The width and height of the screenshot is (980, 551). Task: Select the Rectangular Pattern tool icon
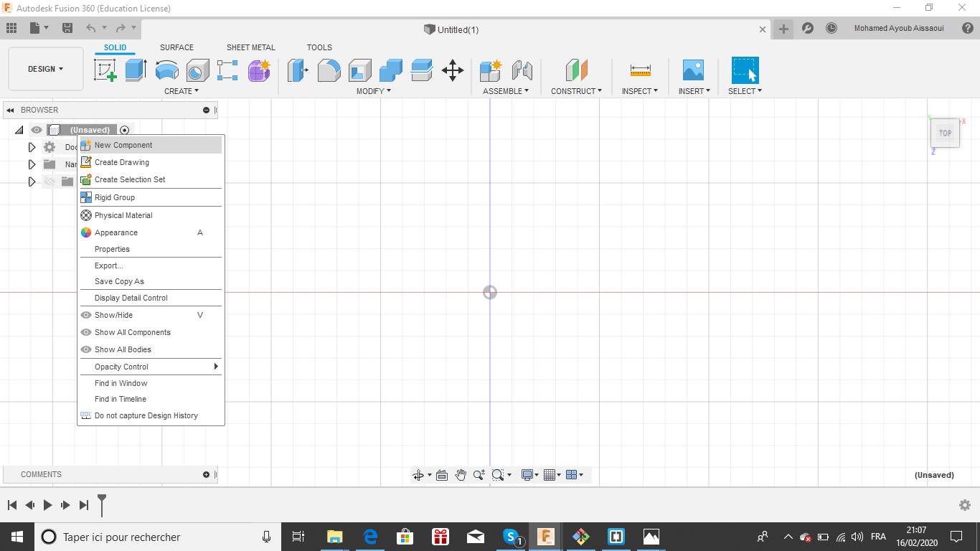[x=227, y=70]
